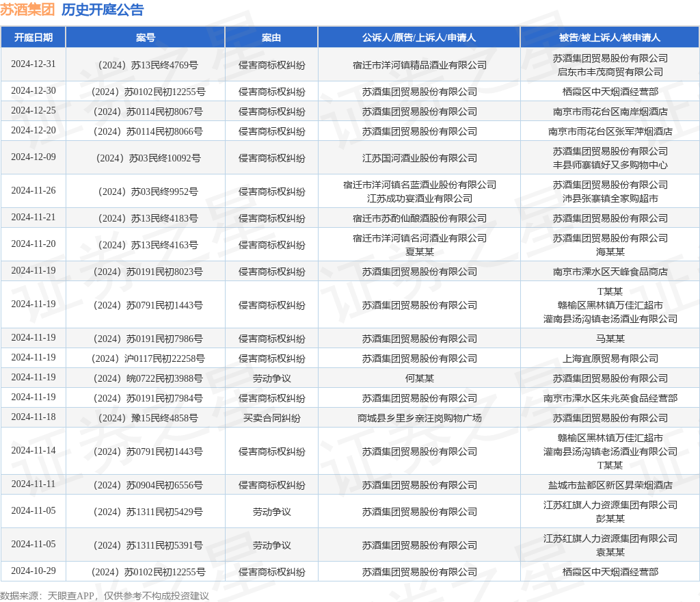Click the plaintiff name 夏某某
Image resolution: width=700 pixels, height=602 pixels.
click(x=419, y=252)
